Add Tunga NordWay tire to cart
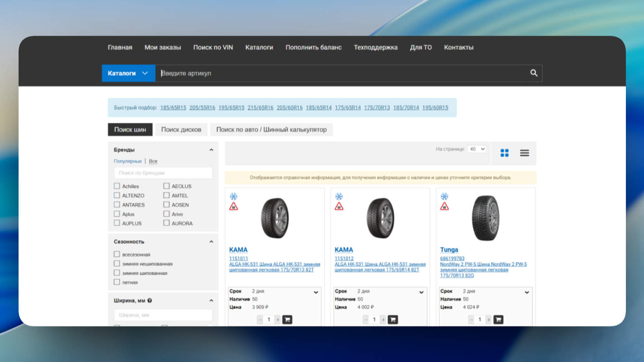The width and height of the screenshot is (644, 362). click(498, 320)
